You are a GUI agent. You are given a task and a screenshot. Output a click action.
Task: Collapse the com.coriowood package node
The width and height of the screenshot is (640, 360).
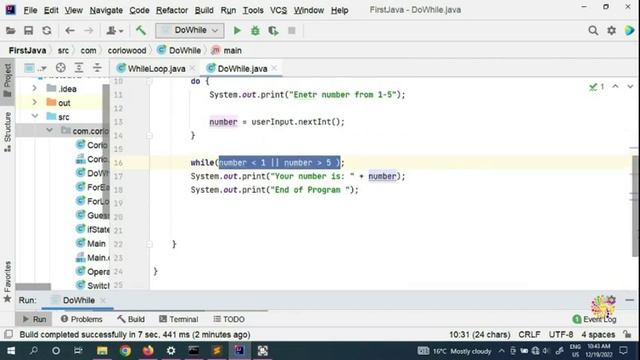[49, 130]
